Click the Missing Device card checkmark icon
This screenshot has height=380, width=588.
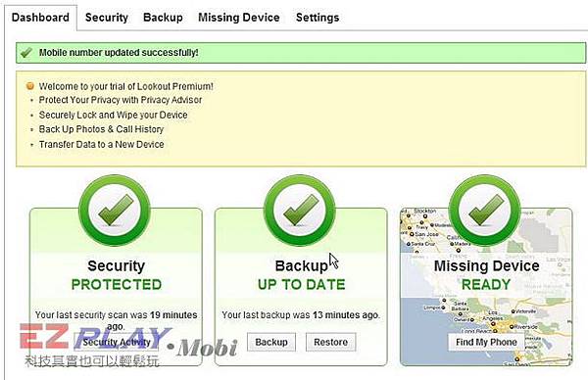tap(485, 211)
